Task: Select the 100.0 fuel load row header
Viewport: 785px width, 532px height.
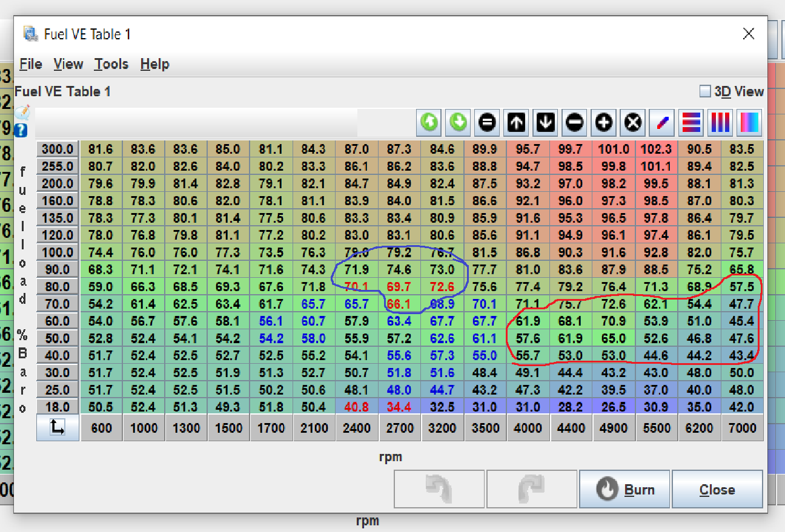Action: tap(58, 252)
